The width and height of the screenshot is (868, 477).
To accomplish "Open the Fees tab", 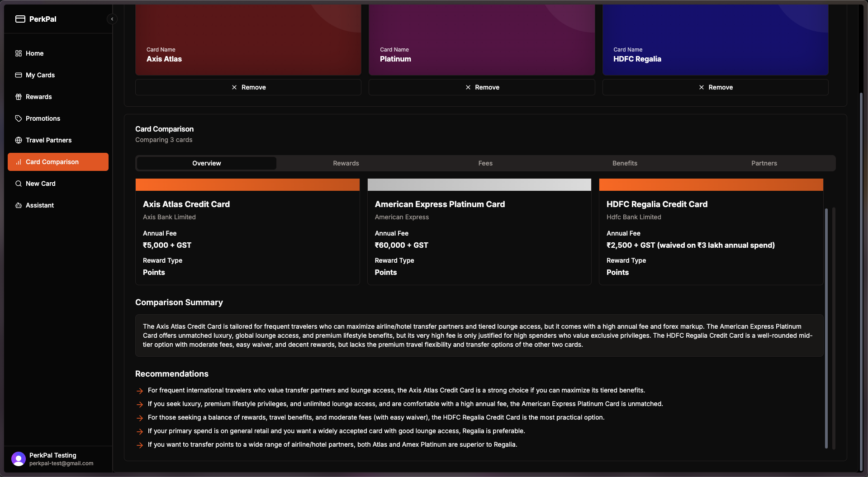I will click(485, 163).
